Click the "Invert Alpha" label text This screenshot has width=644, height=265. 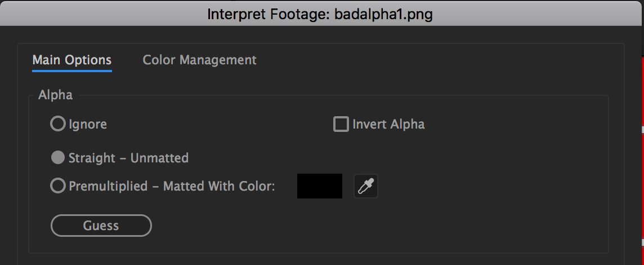tap(388, 124)
